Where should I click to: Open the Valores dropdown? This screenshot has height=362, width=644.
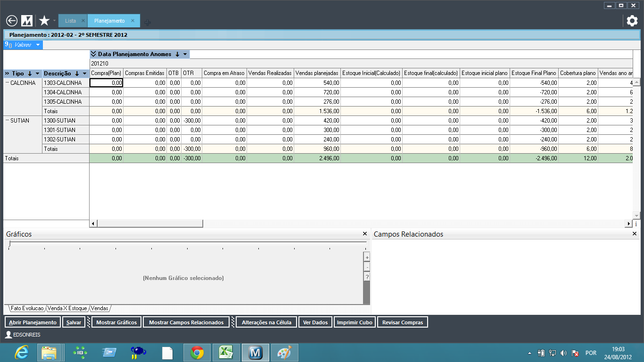pos(38,45)
